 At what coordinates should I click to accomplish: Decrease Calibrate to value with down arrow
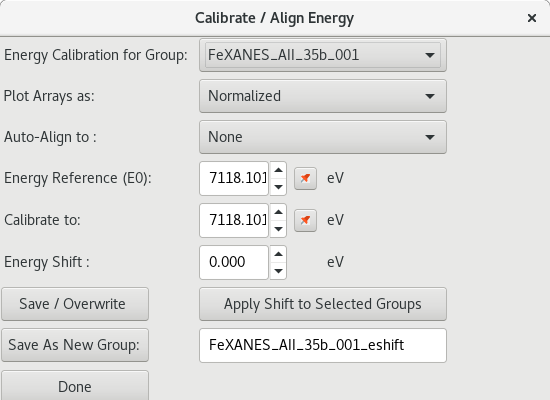tap(279, 229)
